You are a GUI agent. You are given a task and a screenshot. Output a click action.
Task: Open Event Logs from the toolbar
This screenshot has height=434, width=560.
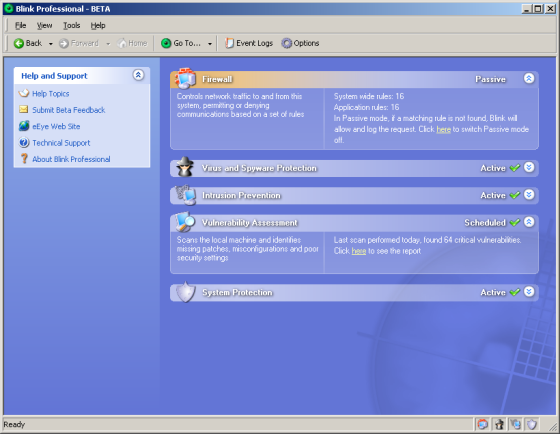click(249, 43)
